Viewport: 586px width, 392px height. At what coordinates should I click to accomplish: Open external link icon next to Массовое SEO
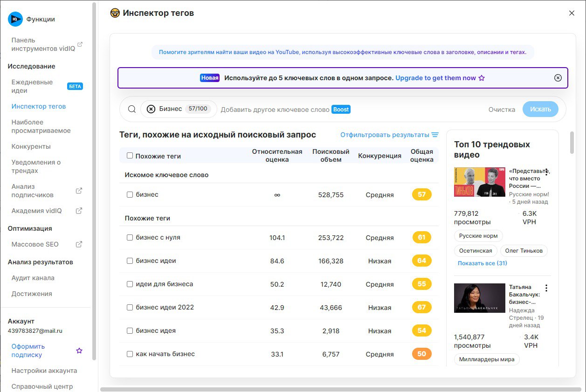tap(79, 244)
